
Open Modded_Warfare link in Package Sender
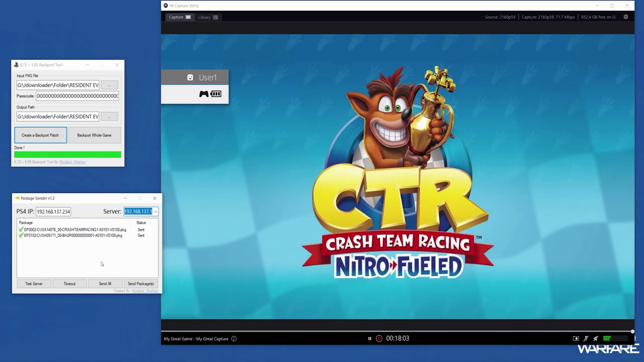click(145, 291)
